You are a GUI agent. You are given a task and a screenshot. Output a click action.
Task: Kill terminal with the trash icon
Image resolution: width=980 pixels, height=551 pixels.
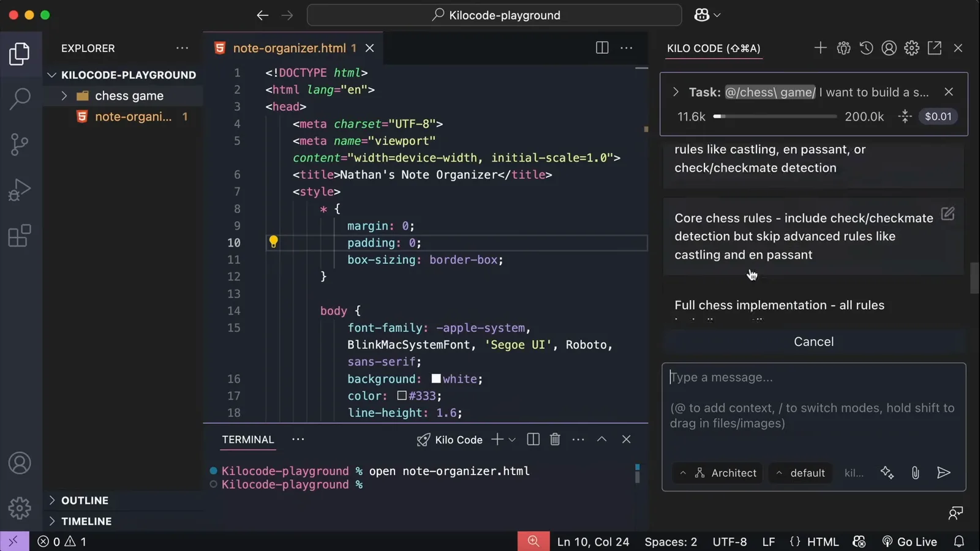click(x=555, y=440)
